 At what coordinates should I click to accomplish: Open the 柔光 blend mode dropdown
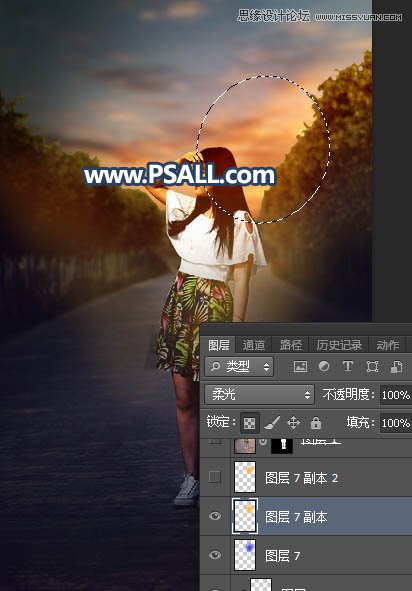click(259, 395)
